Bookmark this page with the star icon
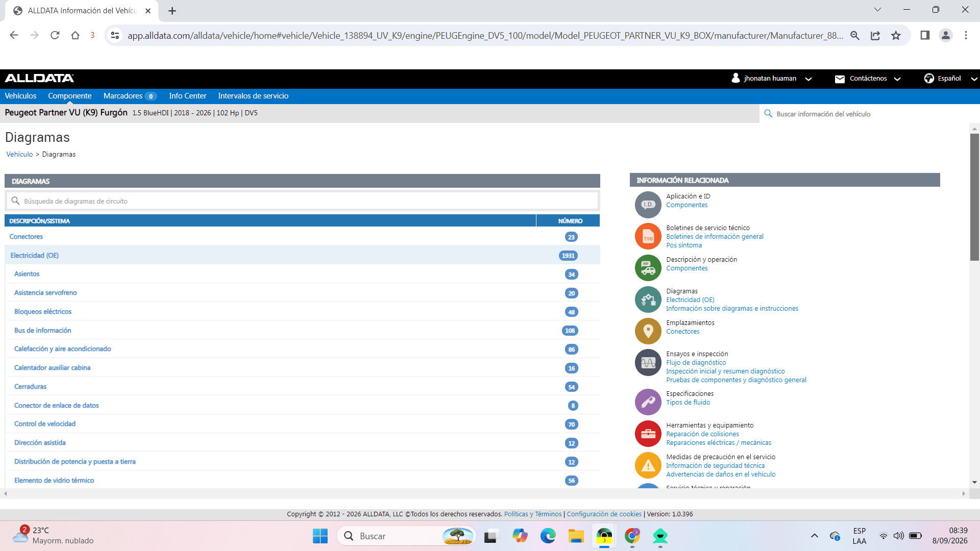980x551 pixels. [x=896, y=35]
